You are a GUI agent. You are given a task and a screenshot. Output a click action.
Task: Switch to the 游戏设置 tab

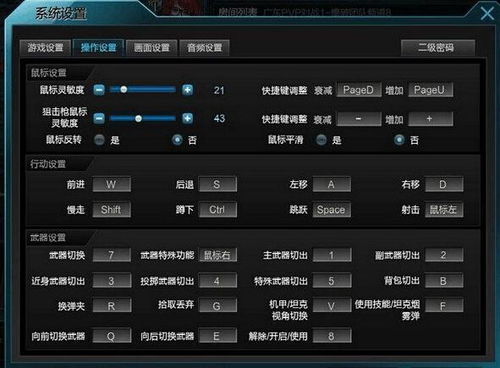(45, 48)
